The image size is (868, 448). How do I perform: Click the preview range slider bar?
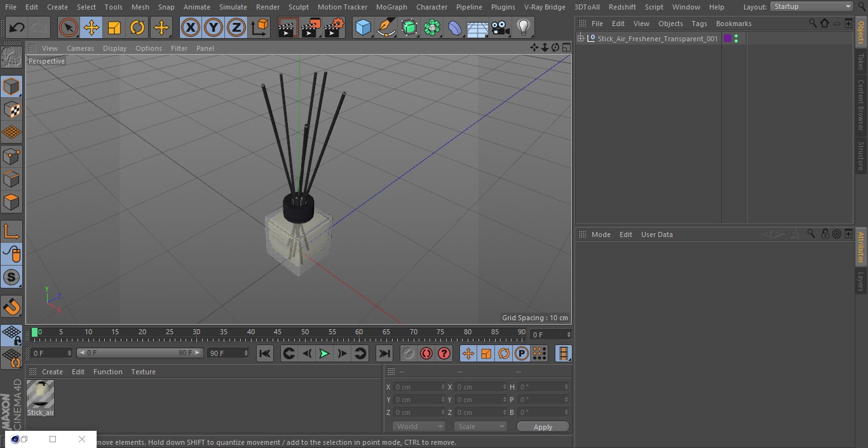coord(140,353)
